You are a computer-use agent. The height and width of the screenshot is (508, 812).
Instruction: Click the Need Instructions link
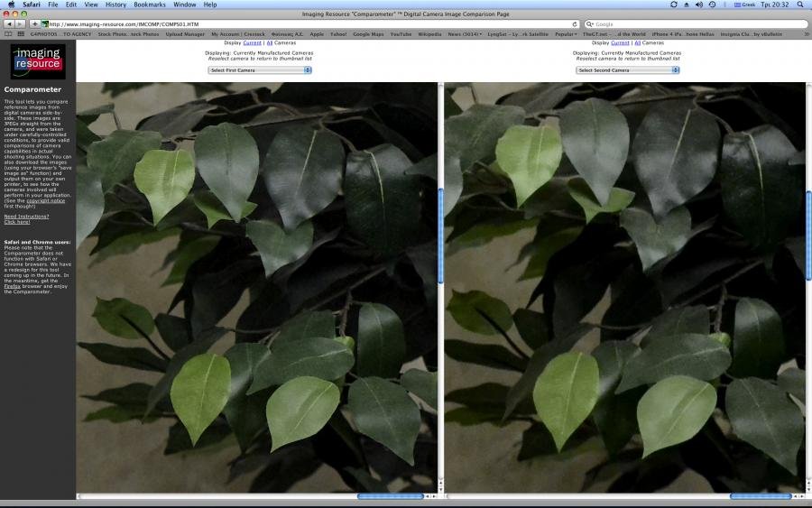pyautogui.click(x=26, y=217)
